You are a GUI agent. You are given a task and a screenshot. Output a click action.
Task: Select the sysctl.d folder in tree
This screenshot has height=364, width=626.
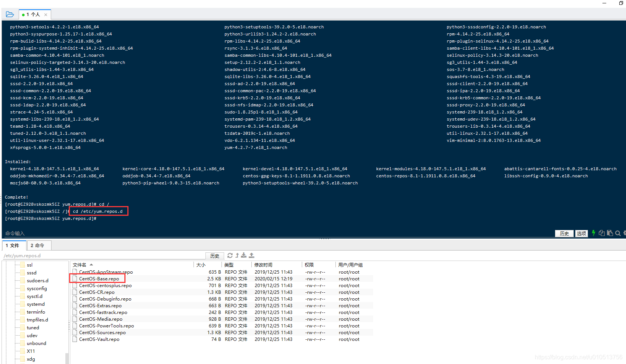(x=34, y=296)
